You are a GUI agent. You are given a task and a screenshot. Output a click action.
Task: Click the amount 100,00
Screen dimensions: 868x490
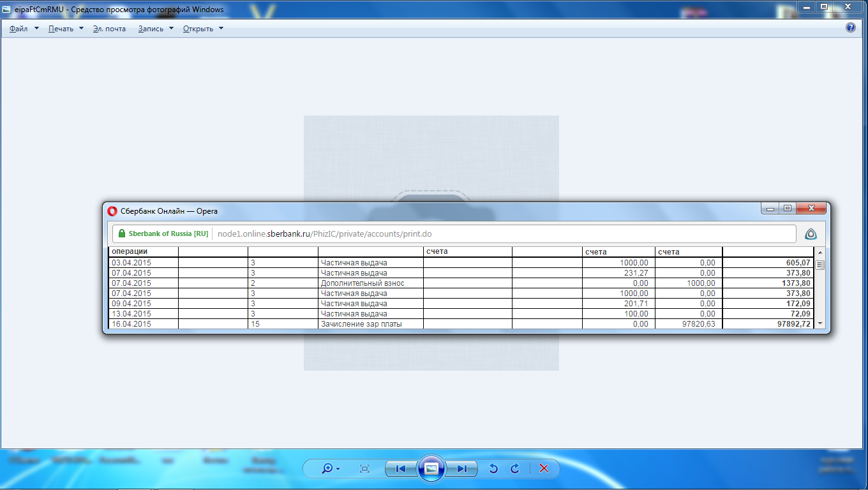636,314
